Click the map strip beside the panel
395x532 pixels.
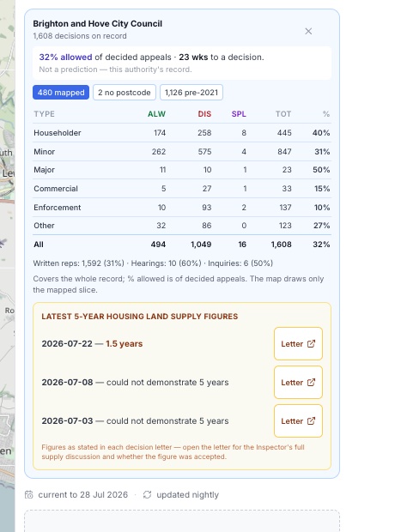click(x=7, y=266)
